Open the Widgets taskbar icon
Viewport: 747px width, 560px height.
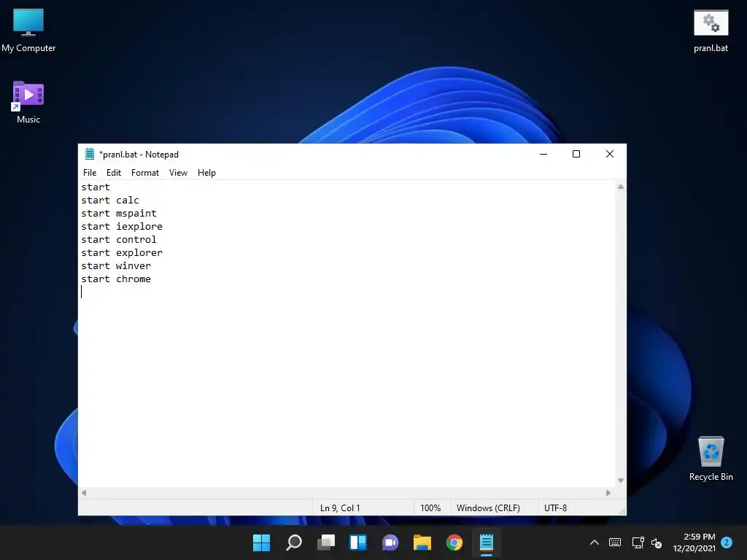coord(357,542)
